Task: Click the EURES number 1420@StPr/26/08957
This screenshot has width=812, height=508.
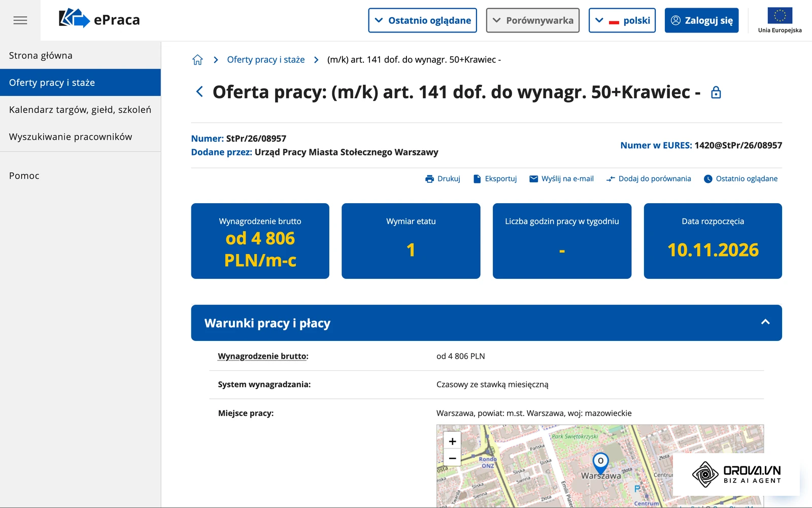Action: 738,145
